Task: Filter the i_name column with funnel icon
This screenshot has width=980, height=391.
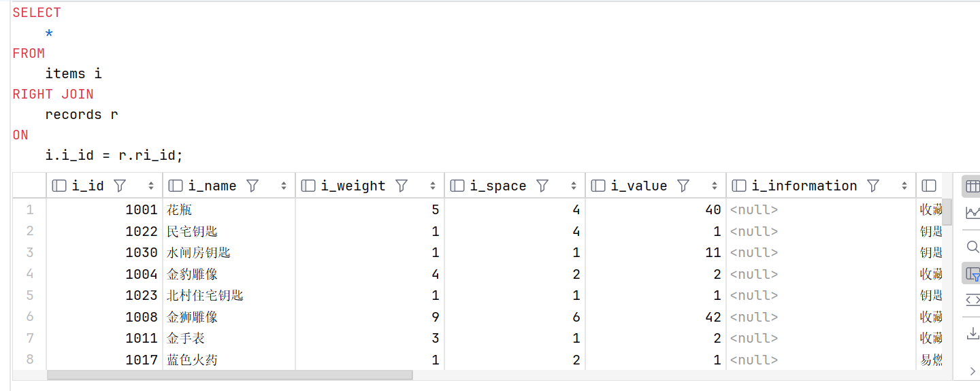Action: pos(252,186)
